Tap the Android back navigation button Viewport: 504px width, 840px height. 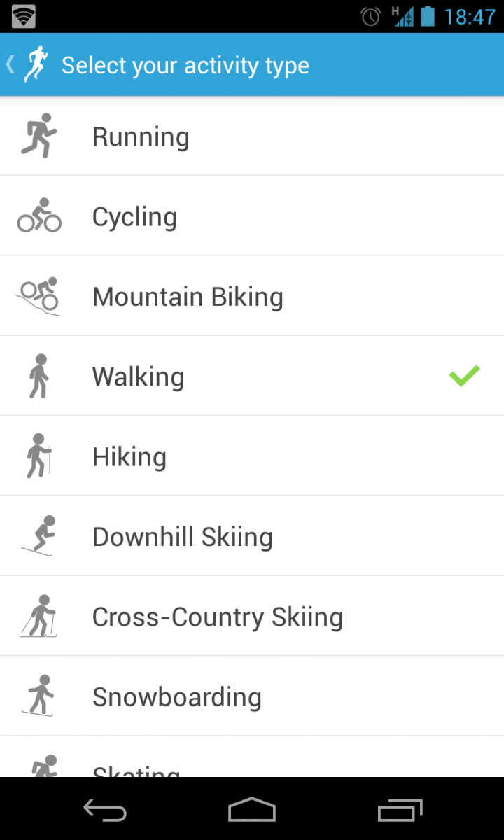coord(105,810)
